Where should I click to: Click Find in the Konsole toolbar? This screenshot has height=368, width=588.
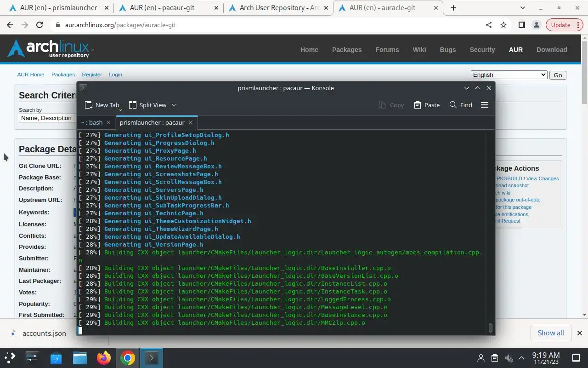[461, 105]
